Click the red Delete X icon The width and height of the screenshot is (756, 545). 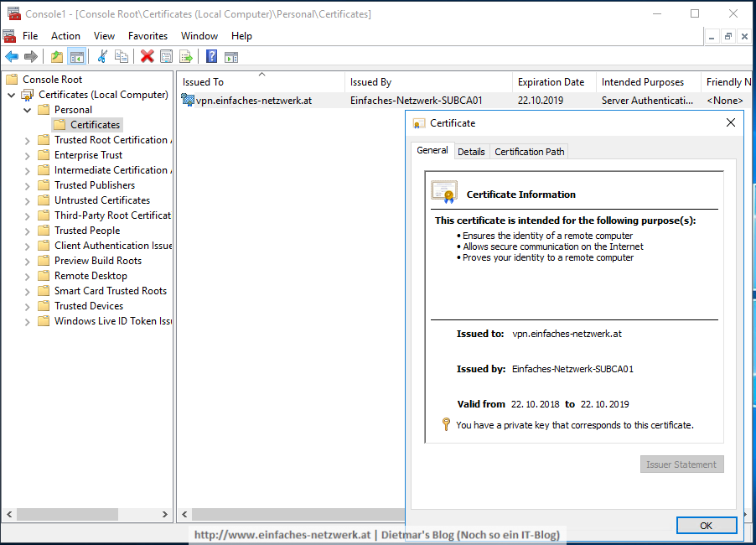[147, 57]
